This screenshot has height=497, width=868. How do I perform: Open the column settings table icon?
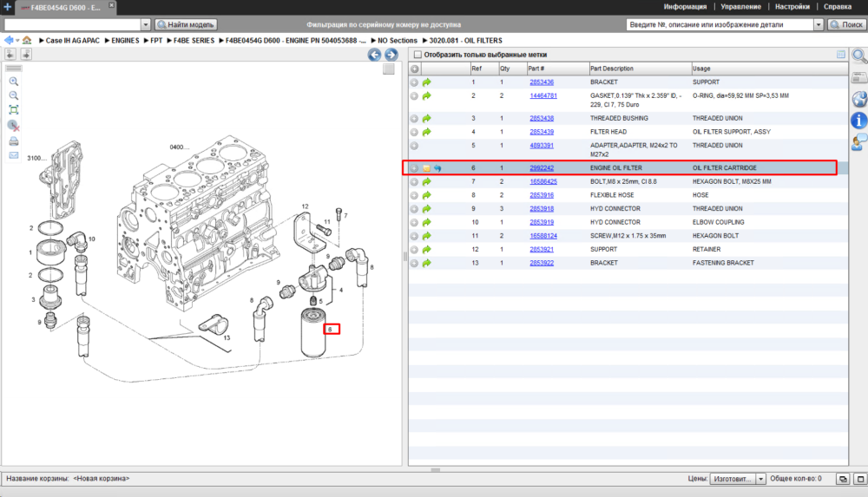point(841,55)
